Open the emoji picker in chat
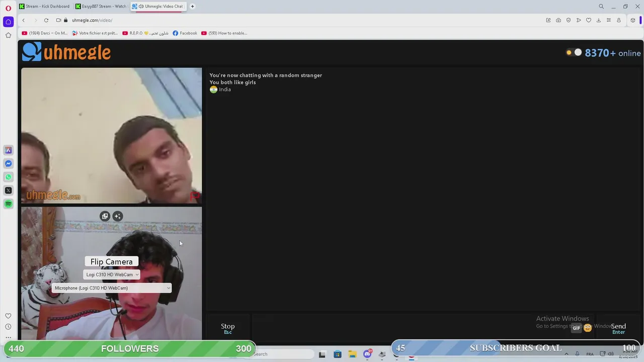Image resolution: width=644 pixels, height=362 pixels. coord(588,328)
